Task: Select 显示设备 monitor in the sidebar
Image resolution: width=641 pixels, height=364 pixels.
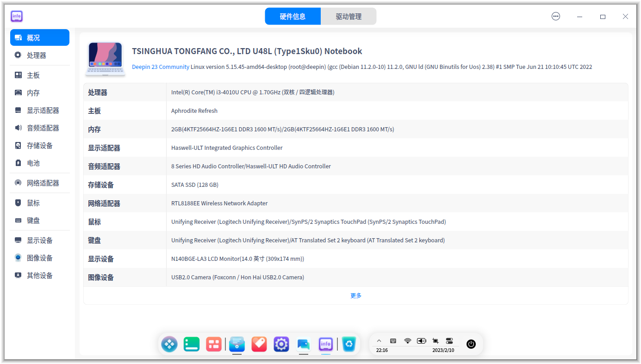Action: [x=40, y=240]
